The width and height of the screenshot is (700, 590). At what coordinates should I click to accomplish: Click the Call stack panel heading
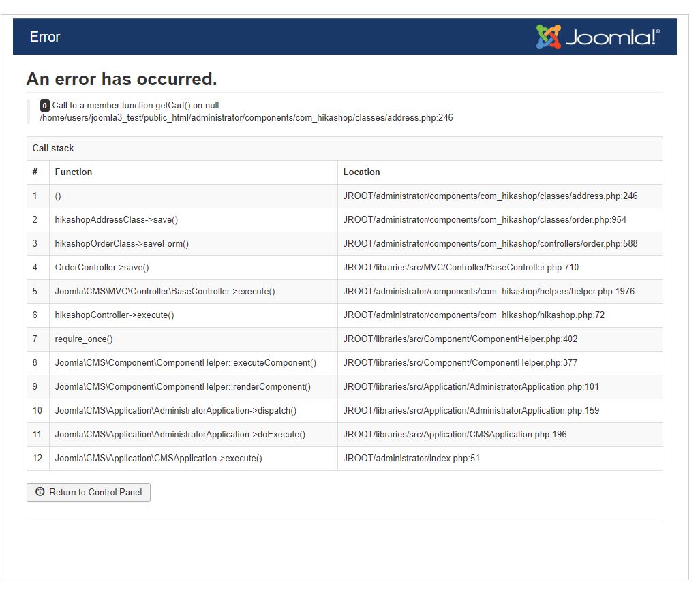[53, 148]
